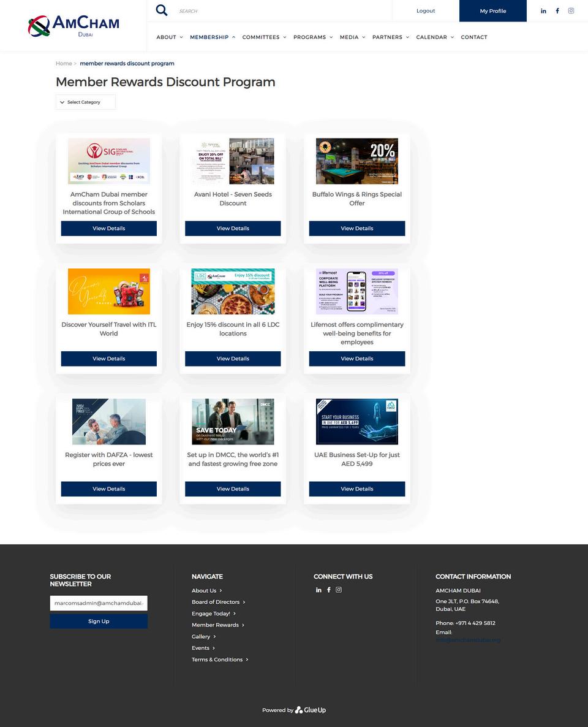588x727 pixels.
Task: Open the Facebook icon in the header
Action: [x=557, y=10]
